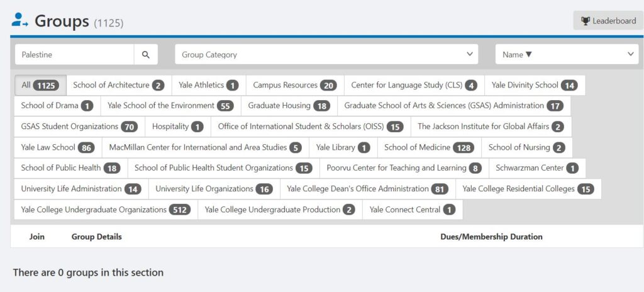
Task: Choose GSAS Student Organizations filter
Action: point(80,126)
